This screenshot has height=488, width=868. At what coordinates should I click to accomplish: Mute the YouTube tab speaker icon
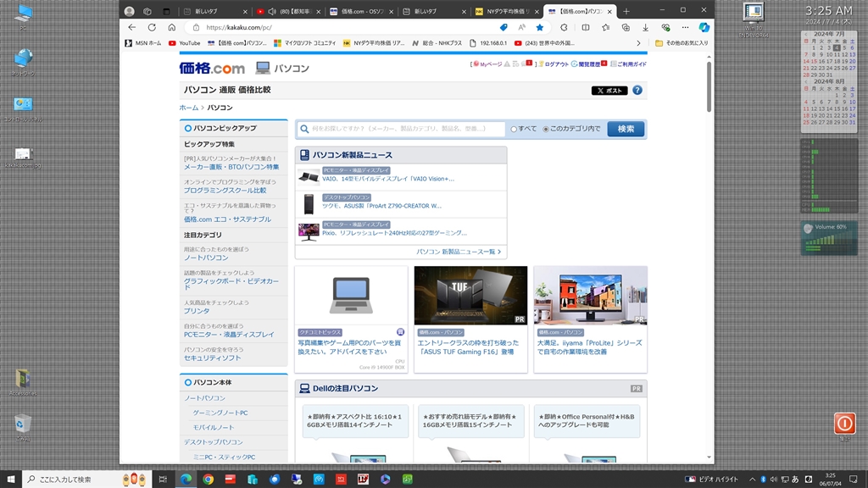pyautogui.click(x=272, y=11)
